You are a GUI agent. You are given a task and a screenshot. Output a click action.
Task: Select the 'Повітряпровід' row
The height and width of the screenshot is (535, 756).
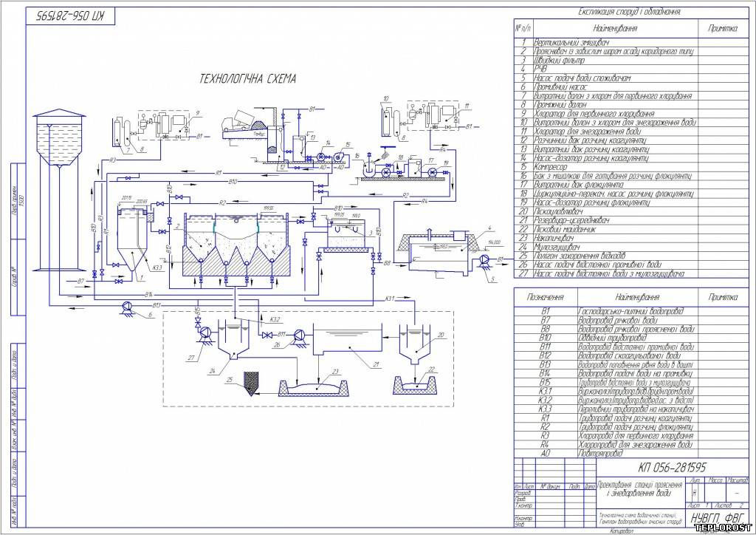click(633, 454)
